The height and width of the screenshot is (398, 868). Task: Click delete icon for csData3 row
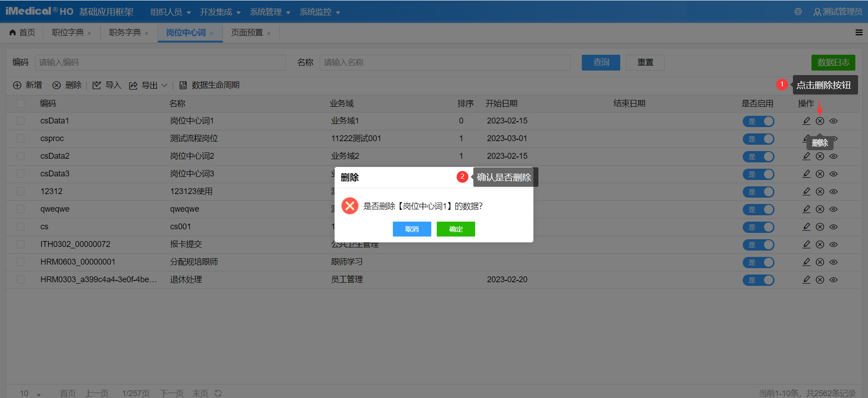tap(820, 174)
